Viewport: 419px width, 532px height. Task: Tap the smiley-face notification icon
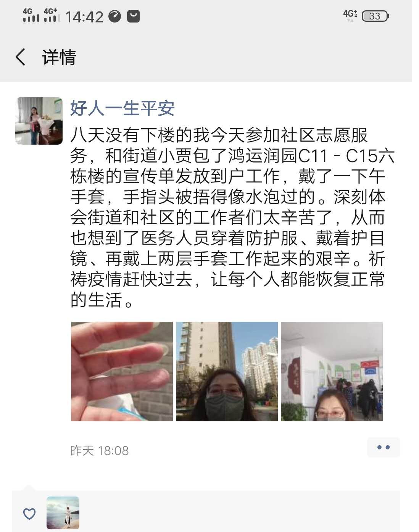coord(133,16)
